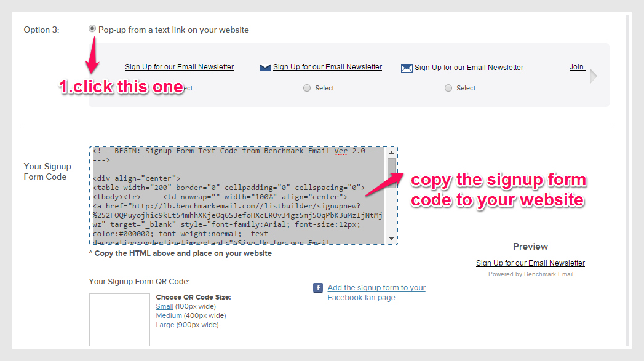Image resolution: width=644 pixels, height=361 pixels.
Task: Click the Preview's Sign Up newsletter link
Action: (x=530, y=263)
